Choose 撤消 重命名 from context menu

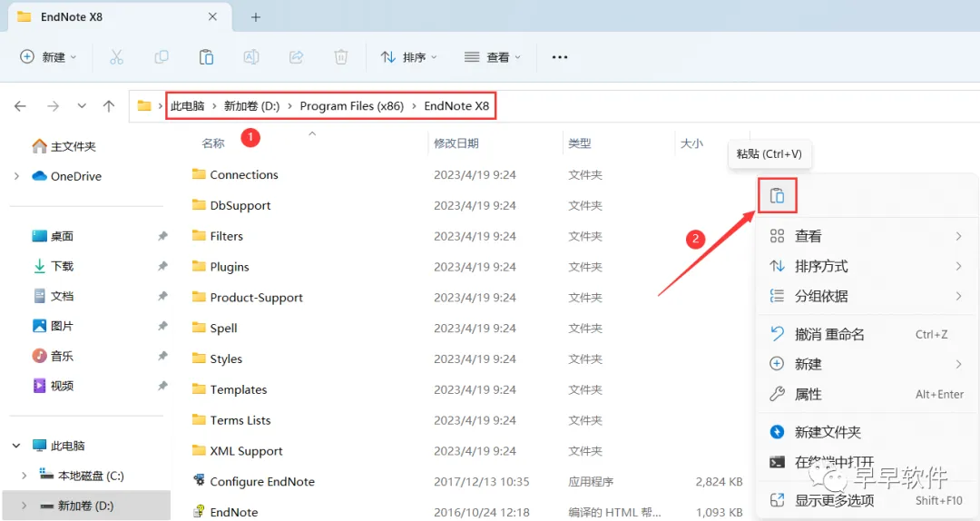(x=867, y=335)
